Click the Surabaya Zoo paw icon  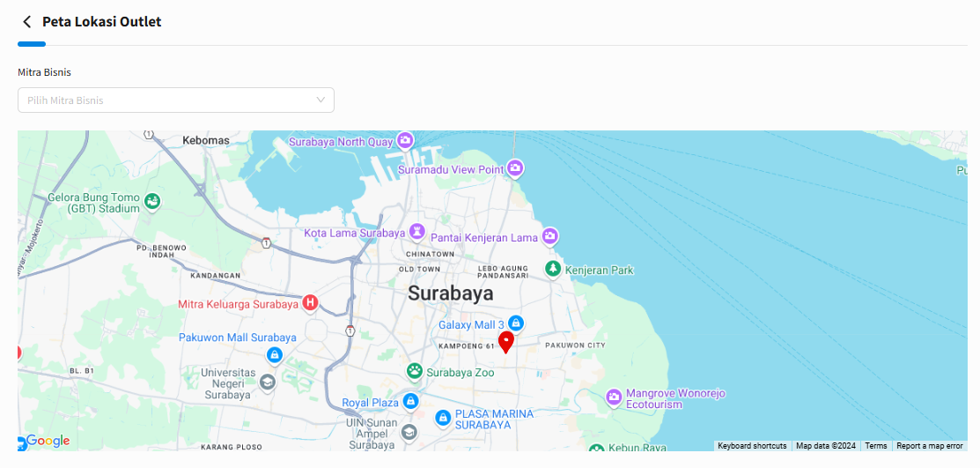[x=415, y=371]
